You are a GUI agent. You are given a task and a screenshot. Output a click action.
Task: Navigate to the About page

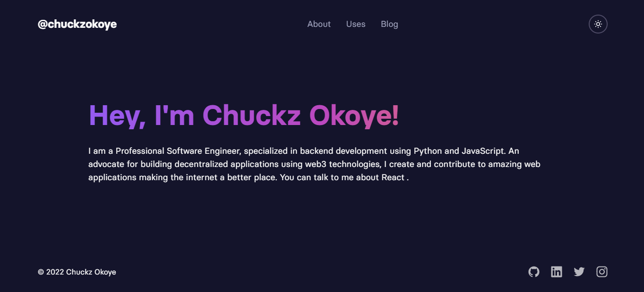[x=319, y=24]
